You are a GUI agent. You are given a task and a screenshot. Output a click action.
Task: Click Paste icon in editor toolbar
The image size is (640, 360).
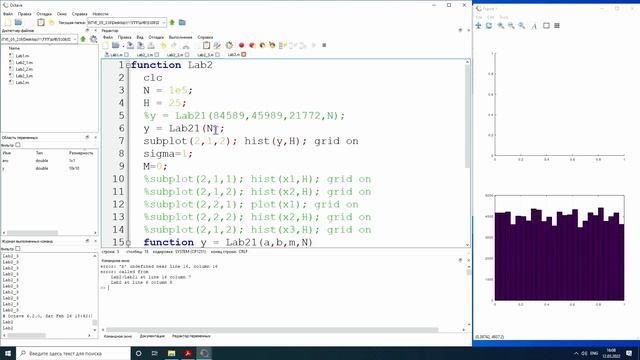[207, 45]
